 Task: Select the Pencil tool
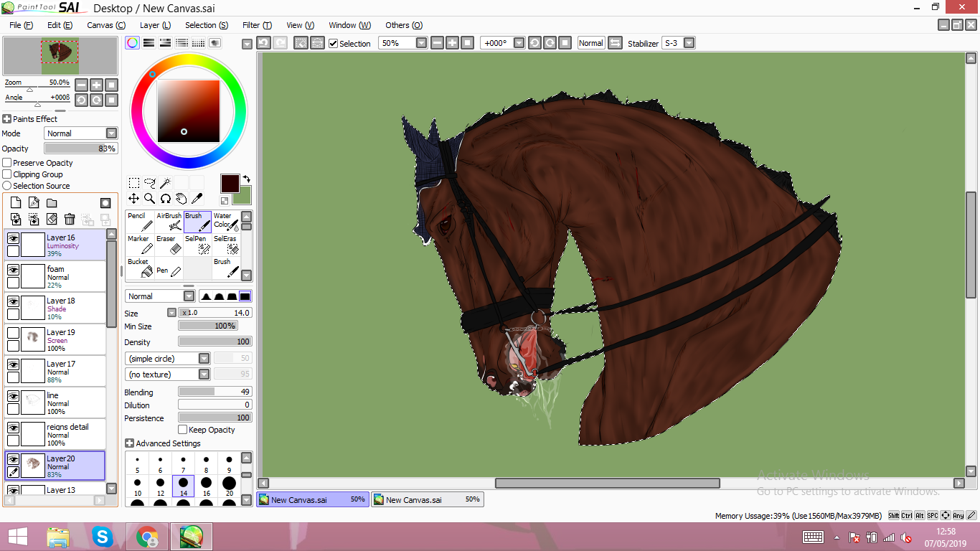coord(140,222)
